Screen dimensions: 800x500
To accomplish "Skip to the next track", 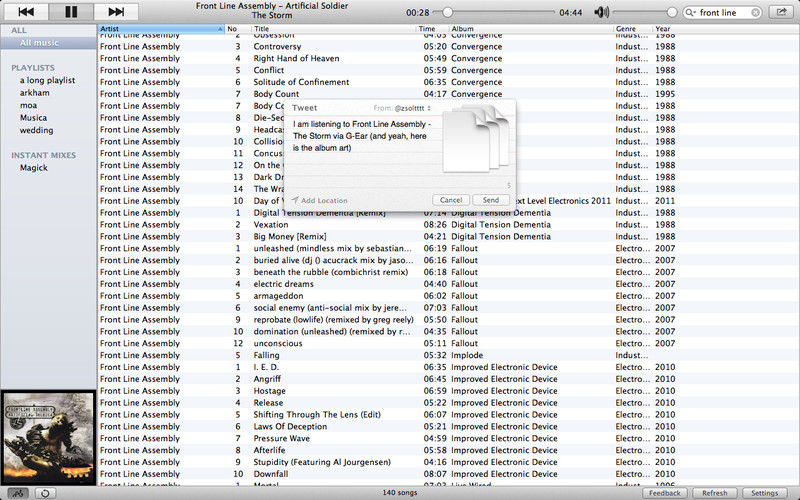I will [x=116, y=12].
